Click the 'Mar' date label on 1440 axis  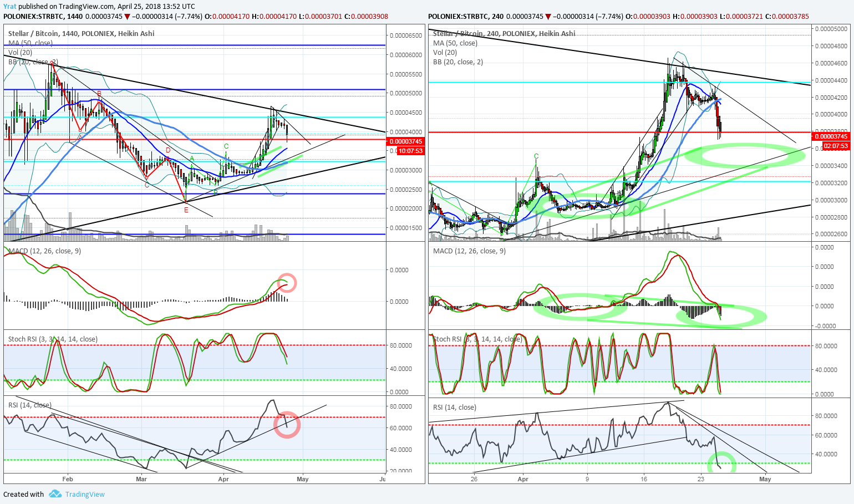[x=141, y=479]
